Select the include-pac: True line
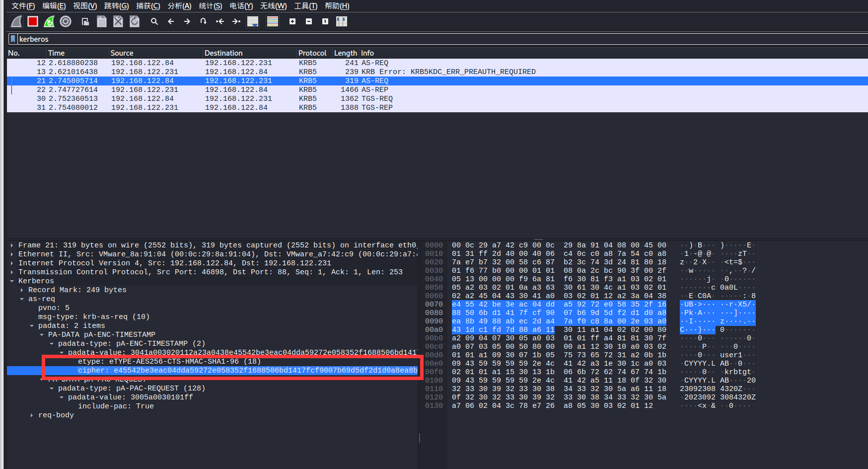 click(x=116, y=406)
